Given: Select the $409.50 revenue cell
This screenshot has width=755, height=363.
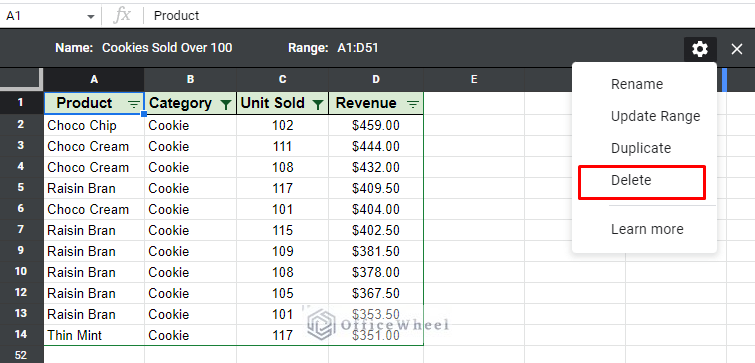Looking at the screenshot, I should click(376, 188).
